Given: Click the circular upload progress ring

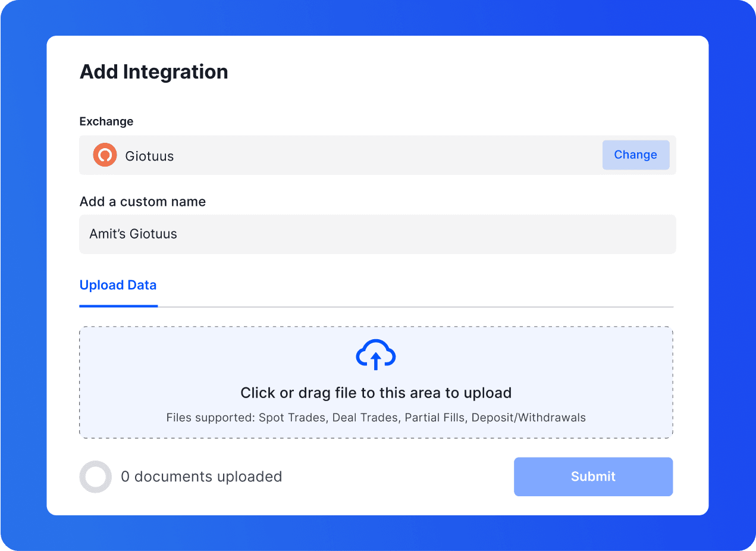Looking at the screenshot, I should [95, 477].
